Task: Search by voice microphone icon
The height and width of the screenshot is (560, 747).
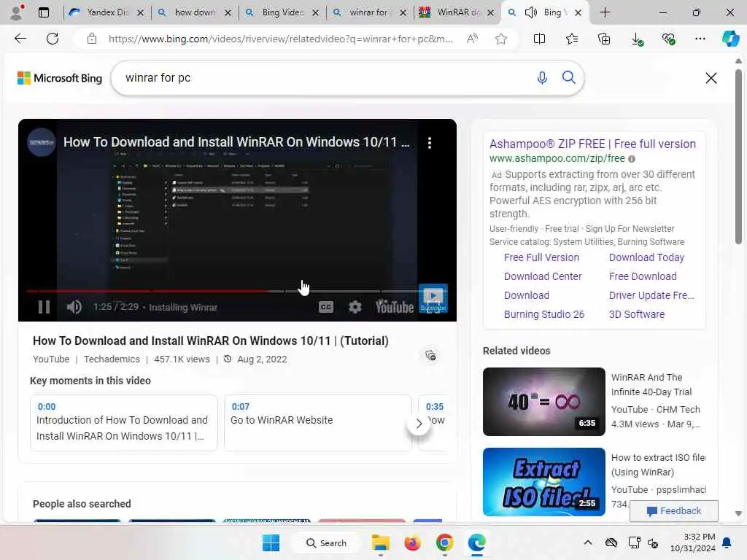Action: 542,77
